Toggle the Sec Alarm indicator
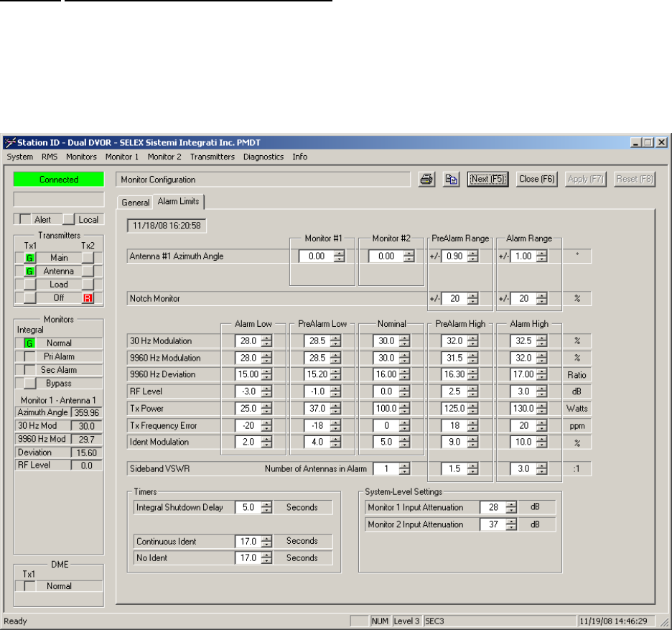This screenshot has height=630, width=672. (x=29, y=370)
